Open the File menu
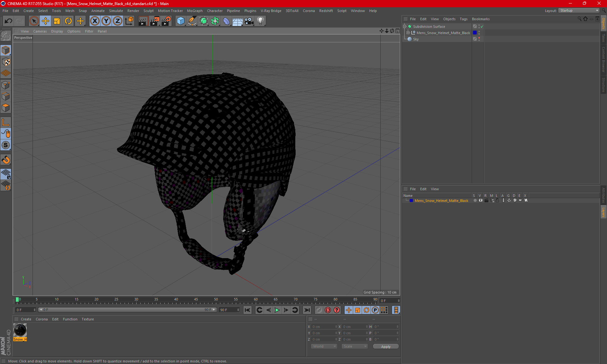The height and width of the screenshot is (364, 607). click(x=5, y=11)
